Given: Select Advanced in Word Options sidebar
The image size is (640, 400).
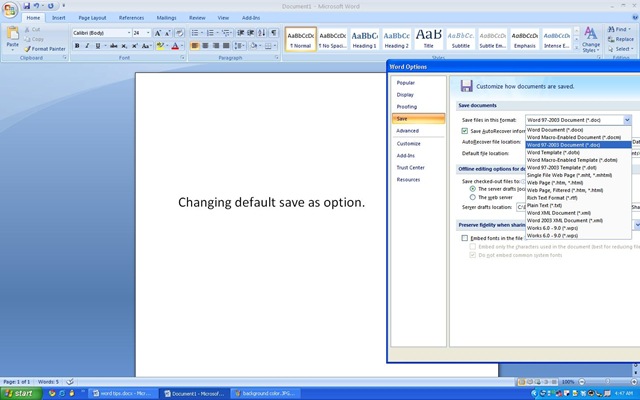Looking at the screenshot, I should point(407,131).
